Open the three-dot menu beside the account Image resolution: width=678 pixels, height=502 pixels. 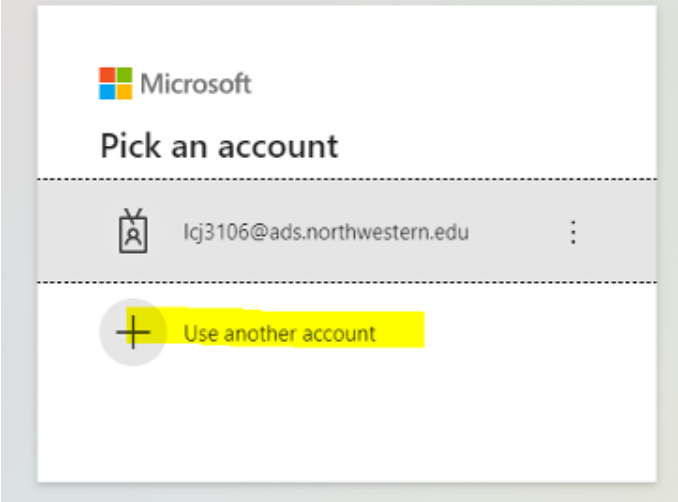(x=573, y=232)
